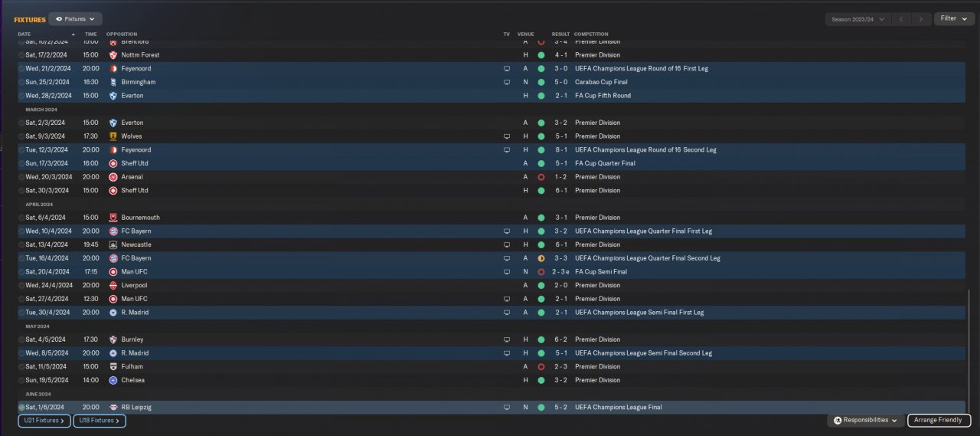
Task: Switch to U21 Fixtures
Action: tap(44, 421)
